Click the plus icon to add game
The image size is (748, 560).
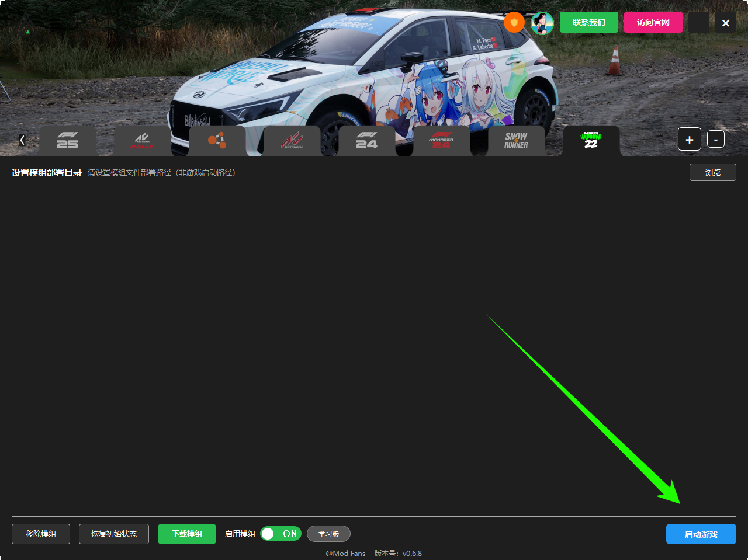(690, 140)
